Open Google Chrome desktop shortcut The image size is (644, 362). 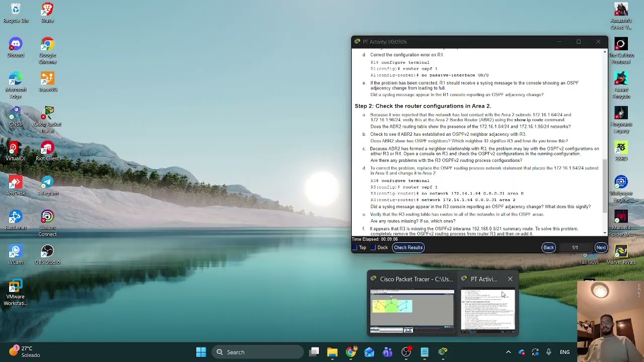[47, 51]
